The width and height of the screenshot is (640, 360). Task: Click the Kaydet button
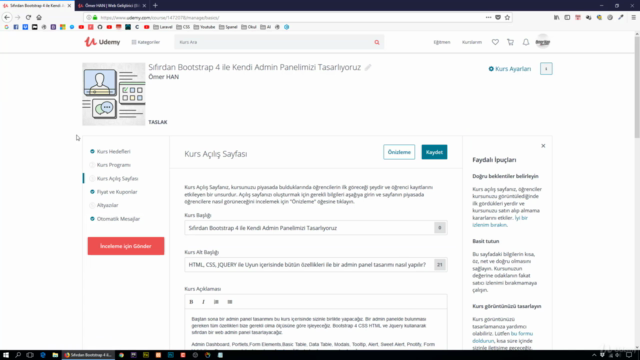(x=434, y=152)
